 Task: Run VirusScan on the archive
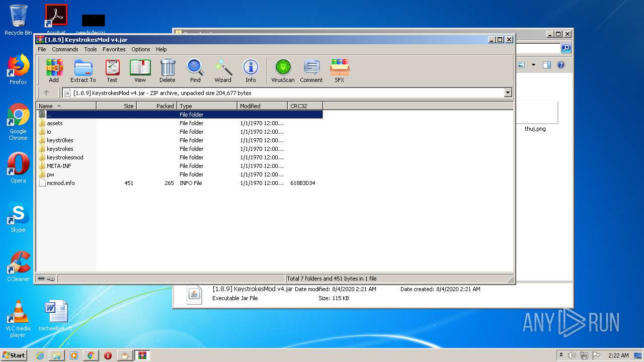283,71
